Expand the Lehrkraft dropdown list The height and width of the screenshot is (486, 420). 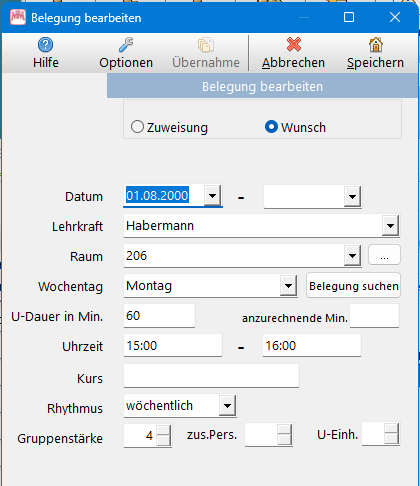click(390, 226)
